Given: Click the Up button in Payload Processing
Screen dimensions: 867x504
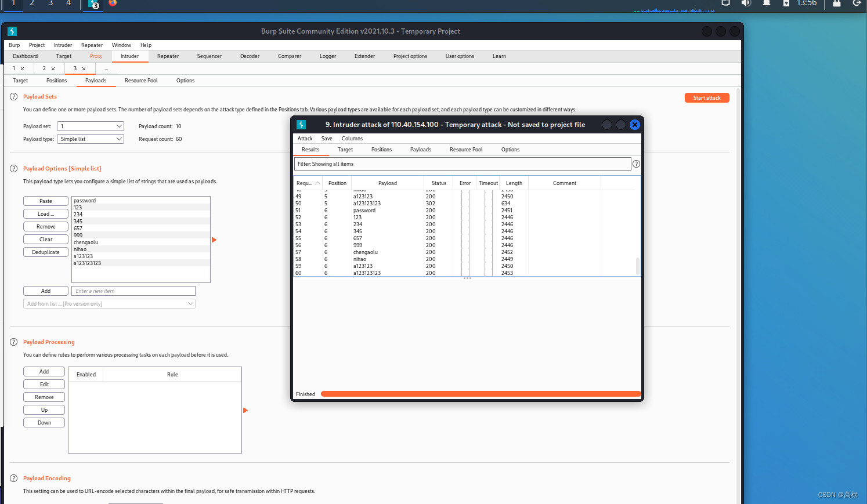Looking at the screenshot, I should [x=44, y=410].
